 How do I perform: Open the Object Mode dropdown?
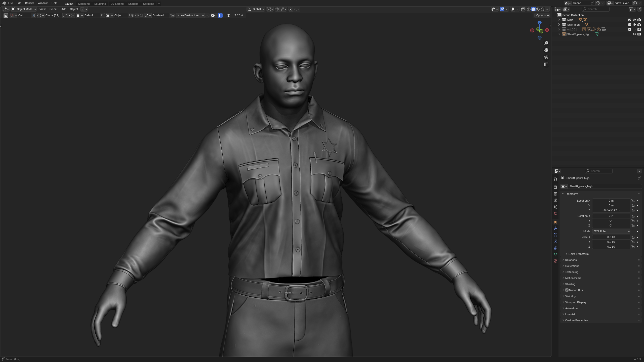[x=24, y=9]
